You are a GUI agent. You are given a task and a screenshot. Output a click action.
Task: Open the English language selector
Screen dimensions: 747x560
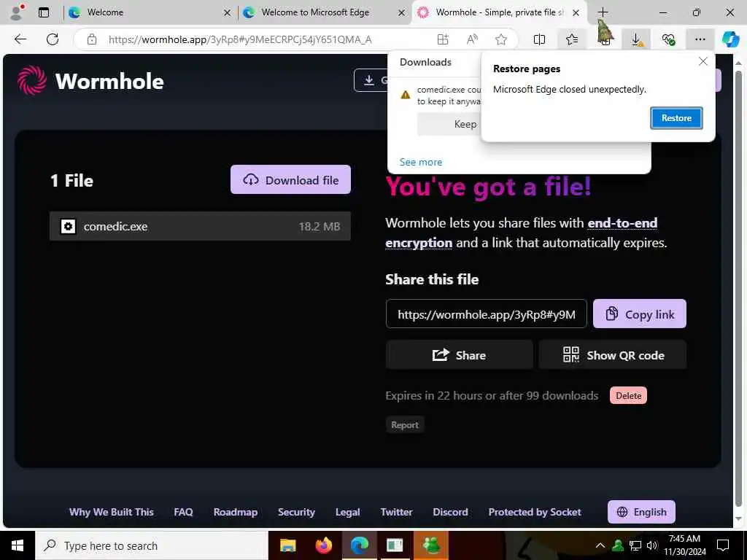pos(641,512)
